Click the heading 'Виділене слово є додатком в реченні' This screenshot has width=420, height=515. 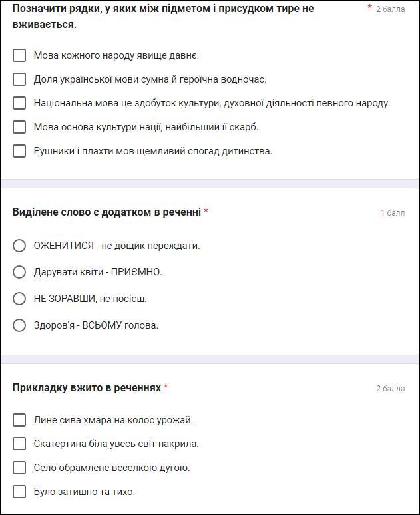pos(106,212)
